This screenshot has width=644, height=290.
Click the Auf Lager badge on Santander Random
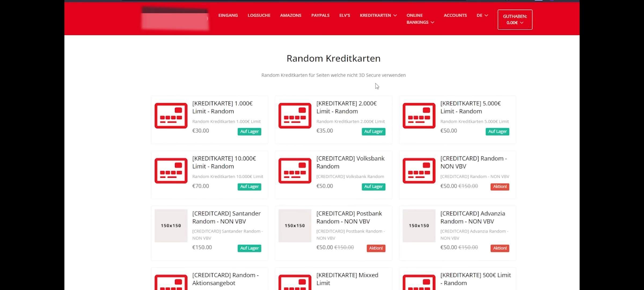click(249, 248)
